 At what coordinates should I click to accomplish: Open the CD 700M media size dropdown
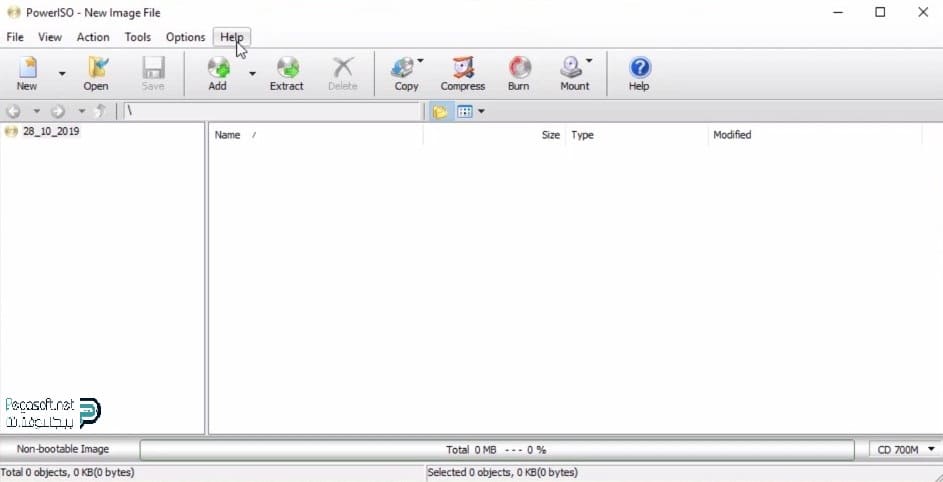[x=906, y=450]
